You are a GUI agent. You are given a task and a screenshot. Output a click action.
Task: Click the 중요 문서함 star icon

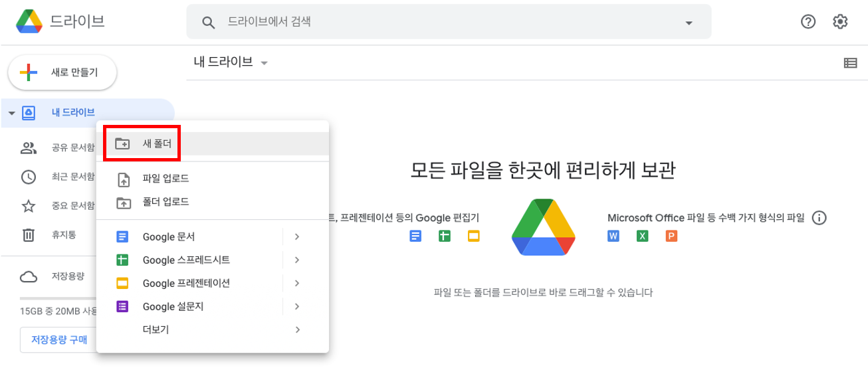[x=29, y=206]
